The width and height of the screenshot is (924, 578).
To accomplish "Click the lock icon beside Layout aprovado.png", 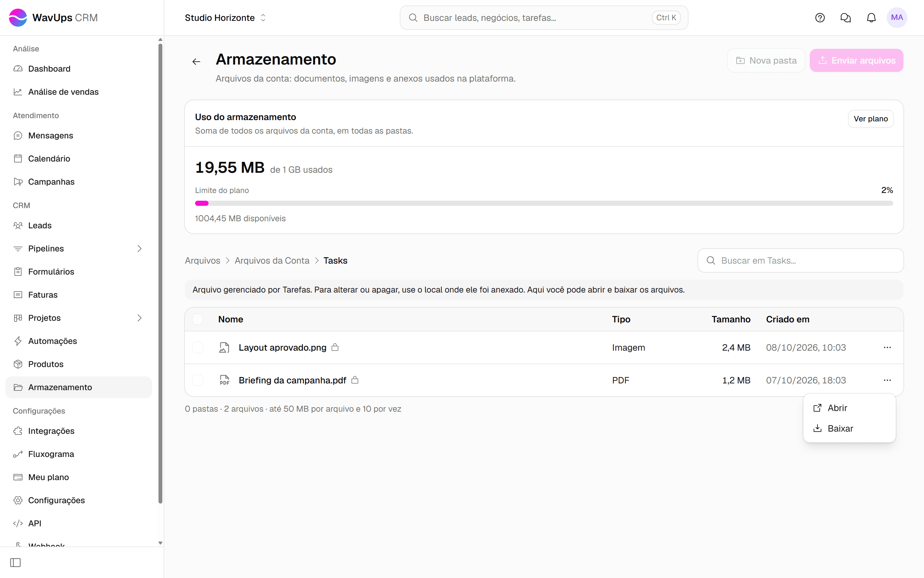I will [x=335, y=347].
